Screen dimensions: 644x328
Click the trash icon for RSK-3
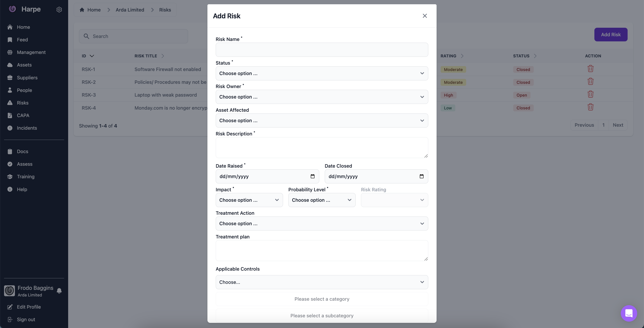(590, 94)
